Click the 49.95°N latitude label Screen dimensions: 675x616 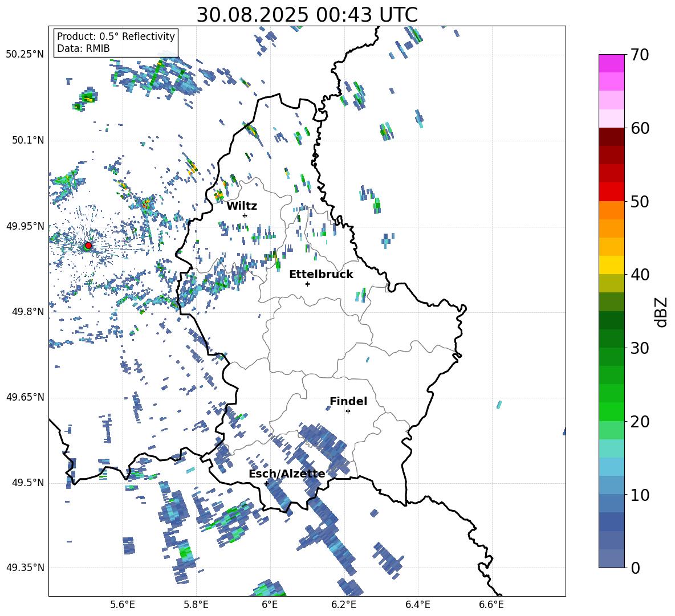pos(25,226)
